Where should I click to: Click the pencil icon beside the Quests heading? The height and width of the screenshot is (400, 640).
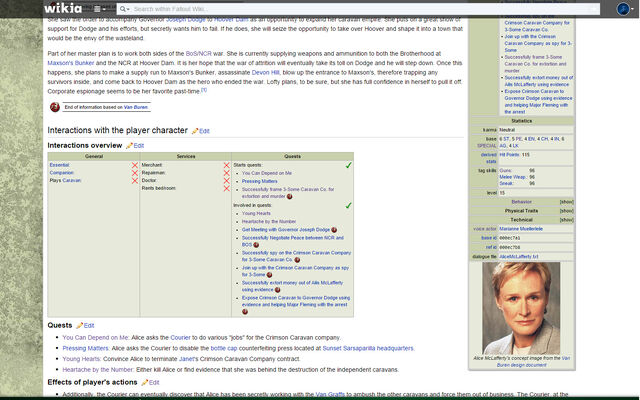click(x=79, y=325)
